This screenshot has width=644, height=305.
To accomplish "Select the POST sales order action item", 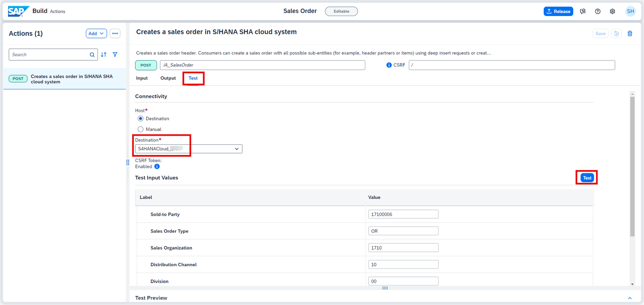I will tap(64, 79).
